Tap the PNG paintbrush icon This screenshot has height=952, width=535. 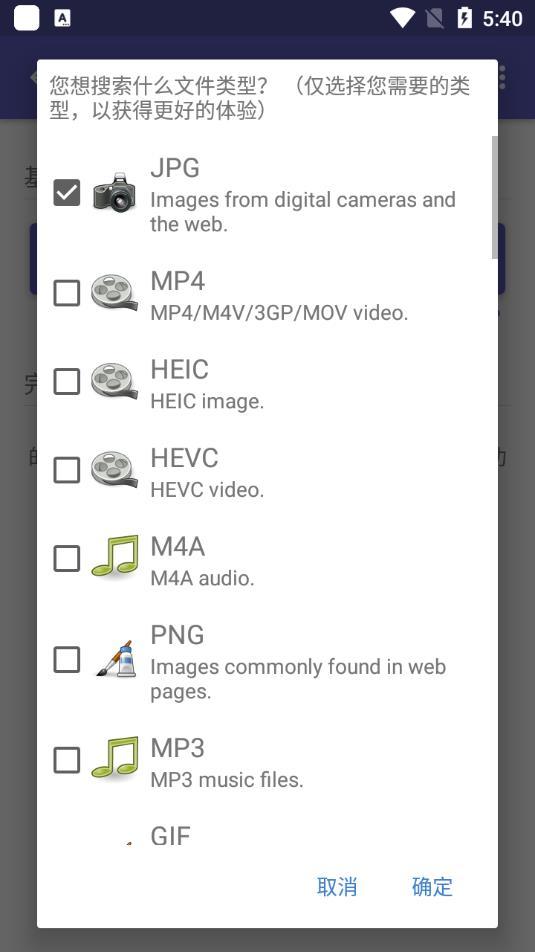point(116,659)
